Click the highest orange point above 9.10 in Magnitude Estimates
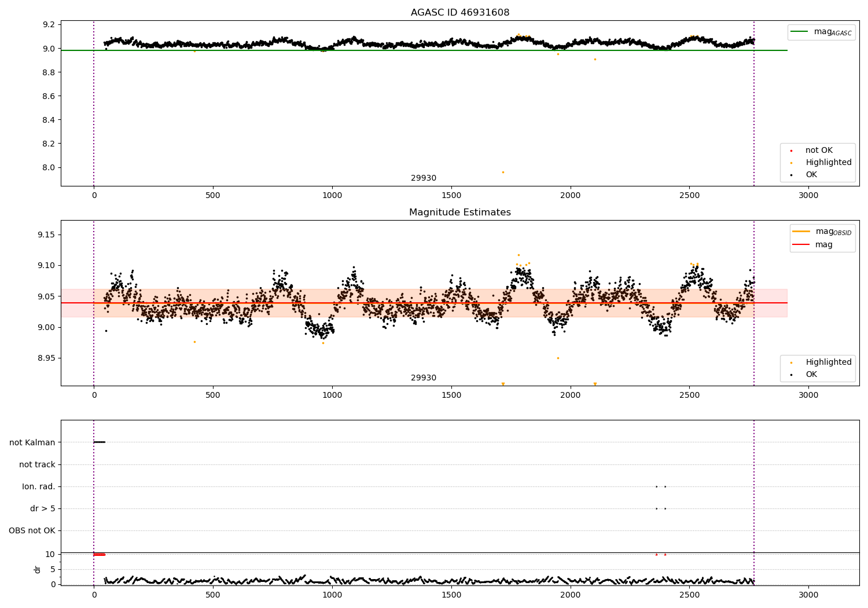868x608 pixels. (518, 255)
